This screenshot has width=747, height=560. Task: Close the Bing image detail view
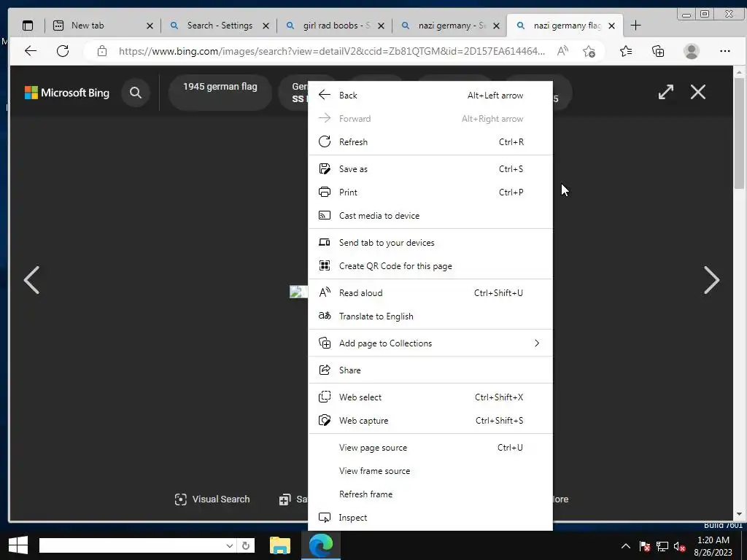[x=698, y=92]
